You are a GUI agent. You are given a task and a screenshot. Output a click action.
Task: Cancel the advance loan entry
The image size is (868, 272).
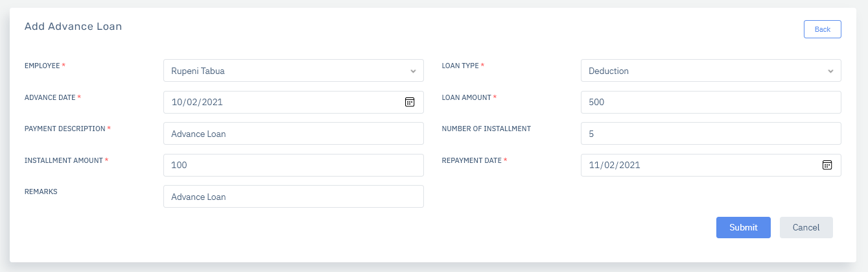(806, 227)
